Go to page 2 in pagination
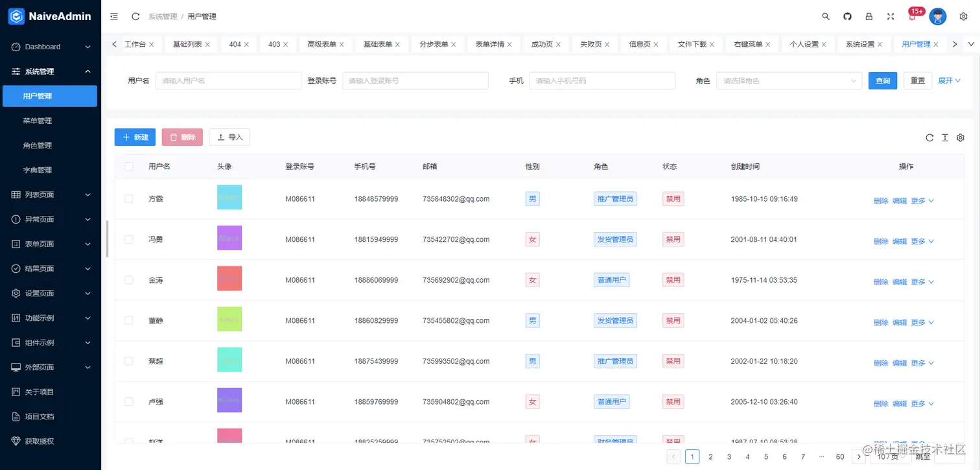Viewport: 980px width, 470px height. 710,457
